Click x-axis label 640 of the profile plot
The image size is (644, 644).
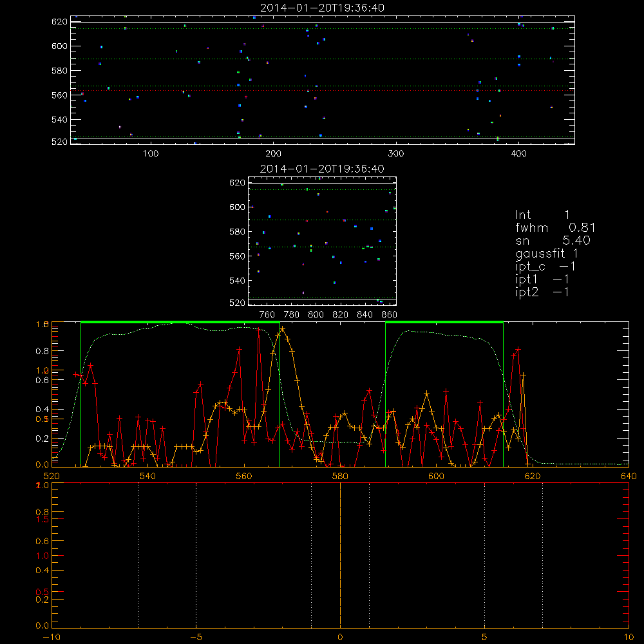[x=629, y=476]
